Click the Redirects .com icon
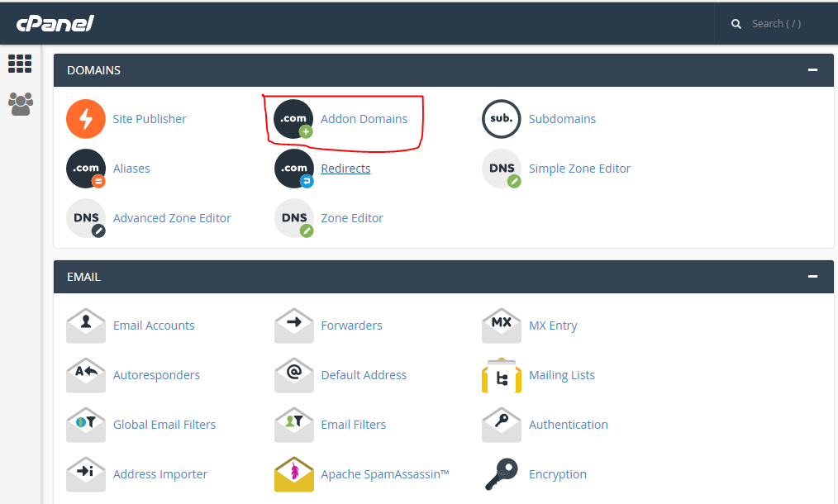838x504 pixels. pos(293,169)
